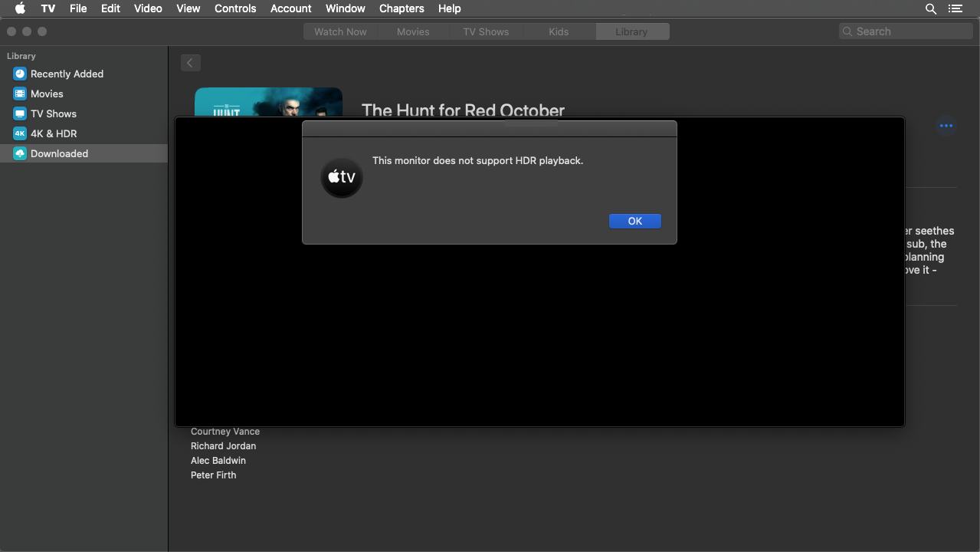Open the Apple menu
Viewport: 980px width, 552px height.
21,8
